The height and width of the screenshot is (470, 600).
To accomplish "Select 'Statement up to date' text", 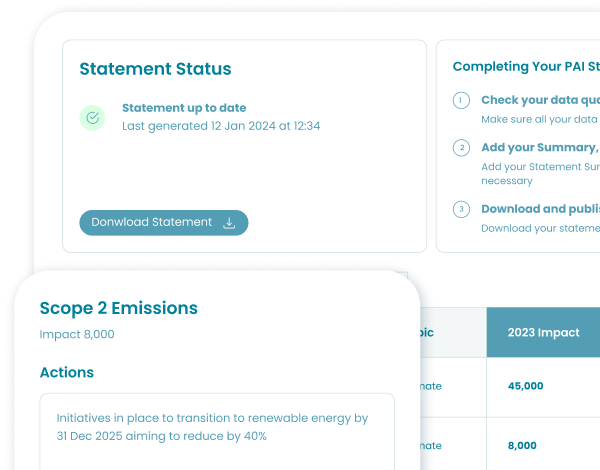I will 184,108.
